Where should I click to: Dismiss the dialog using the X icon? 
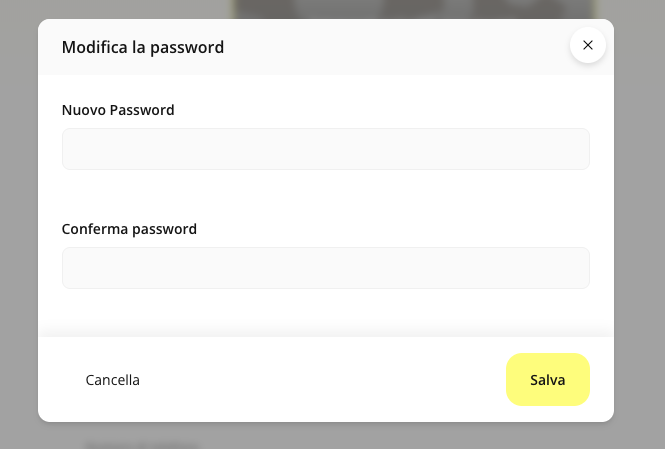click(x=588, y=45)
